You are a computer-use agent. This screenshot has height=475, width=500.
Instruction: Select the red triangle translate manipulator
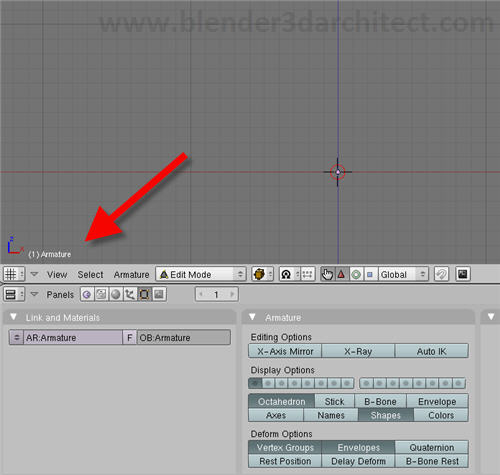[x=342, y=274]
